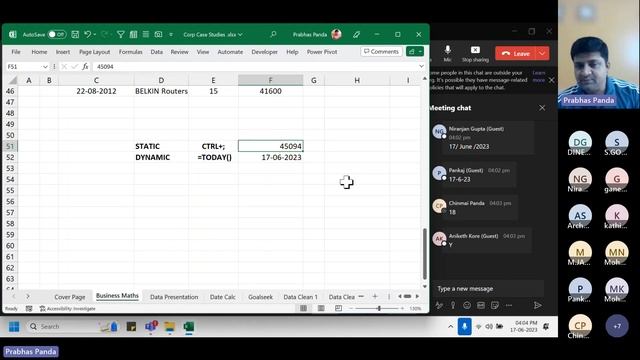Click the Camera icon in quick access toolbar
Image resolution: width=640 pixels, height=360 pixels.
(x=158, y=34)
